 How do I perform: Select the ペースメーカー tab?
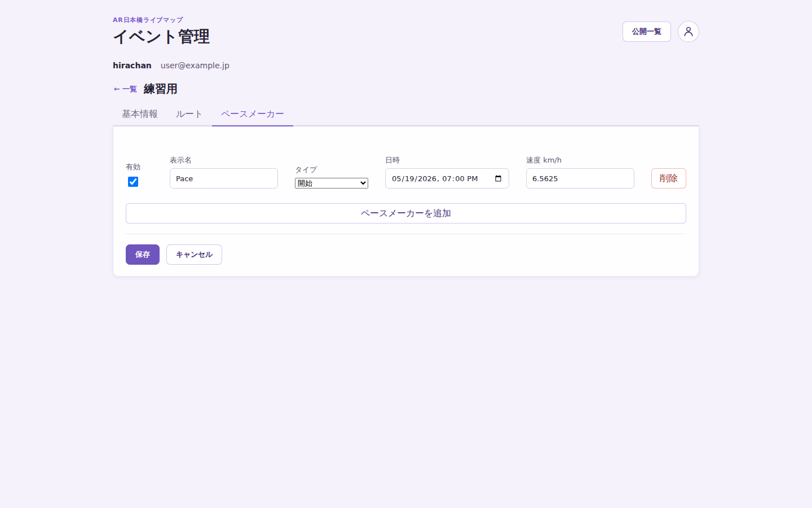[x=253, y=114]
